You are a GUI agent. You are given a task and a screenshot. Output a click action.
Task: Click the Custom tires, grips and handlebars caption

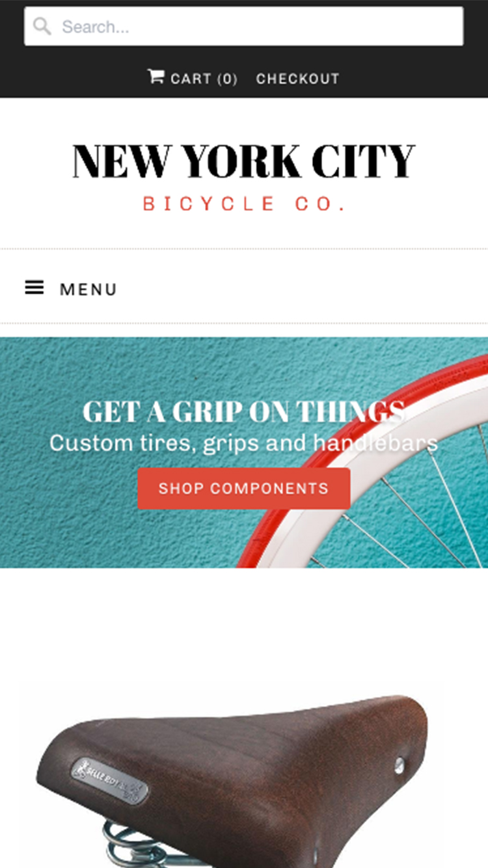pyautogui.click(x=244, y=443)
